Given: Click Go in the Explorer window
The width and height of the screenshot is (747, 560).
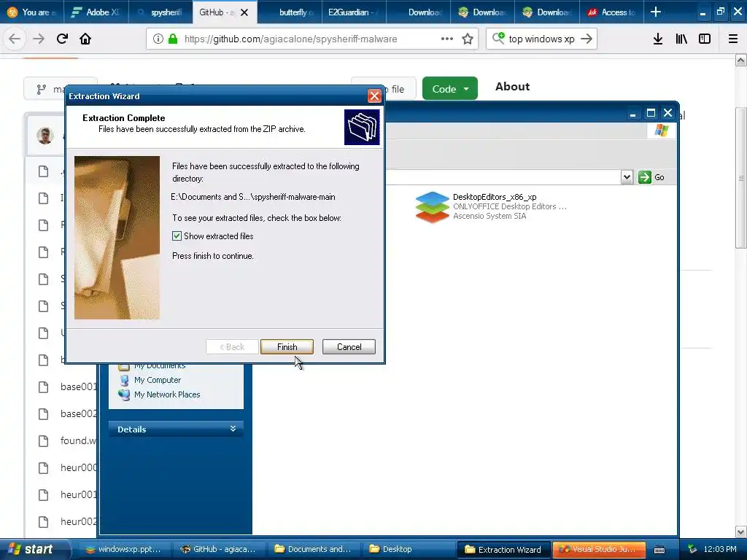Looking at the screenshot, I should click(x=651, y=177).
